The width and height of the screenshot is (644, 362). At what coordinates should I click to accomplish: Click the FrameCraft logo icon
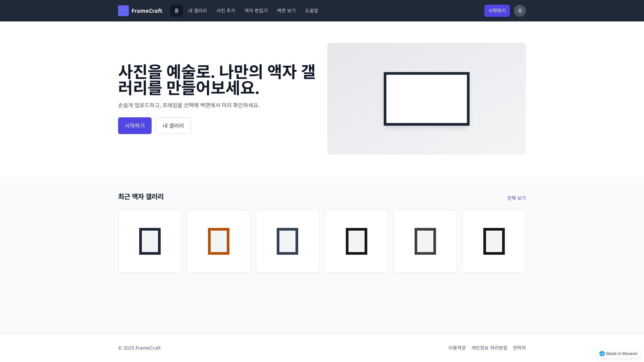[123, 10]
